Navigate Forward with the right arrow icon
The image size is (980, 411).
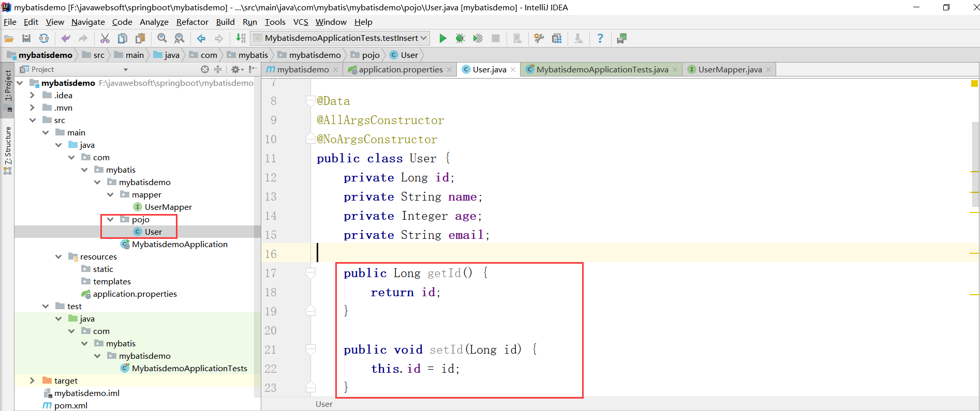point(219,38)
